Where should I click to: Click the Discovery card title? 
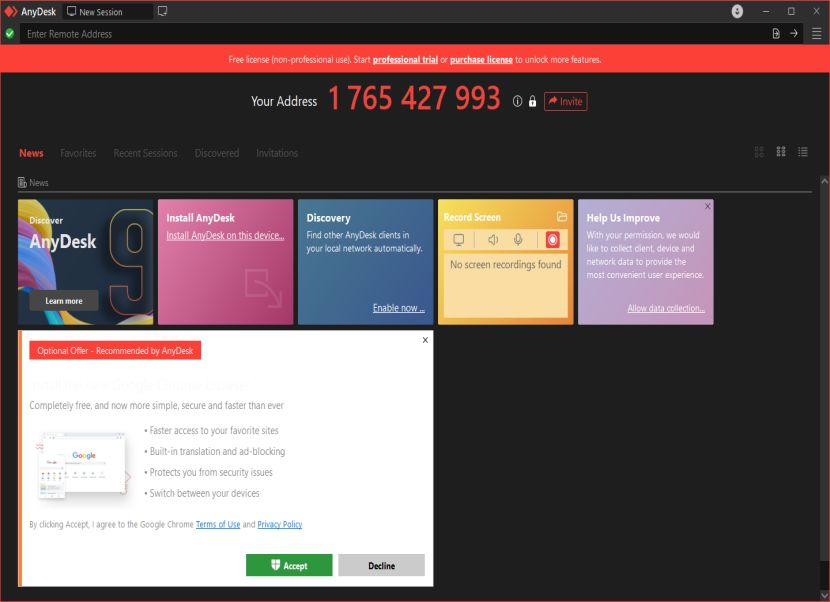click(x=328, y=218)
